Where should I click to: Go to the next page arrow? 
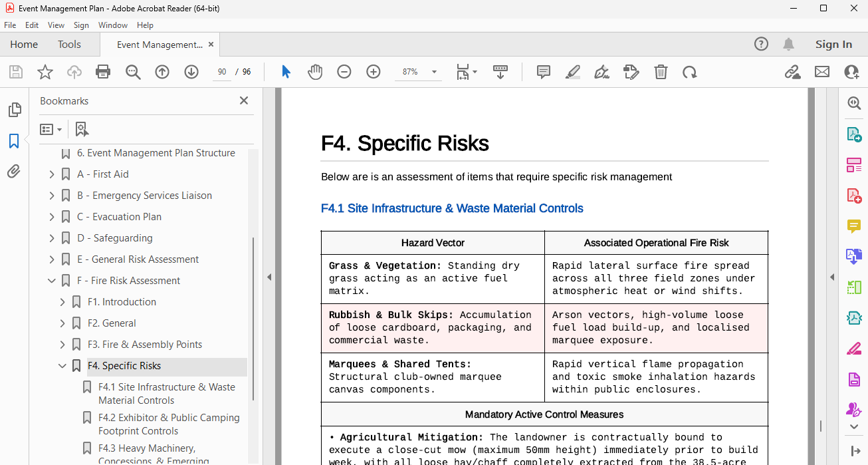191,72
